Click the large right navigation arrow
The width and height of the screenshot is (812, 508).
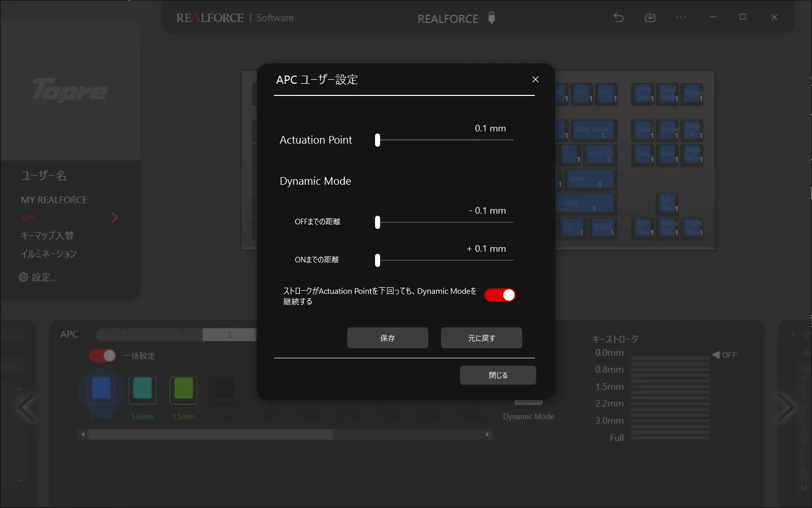point(786,407)
